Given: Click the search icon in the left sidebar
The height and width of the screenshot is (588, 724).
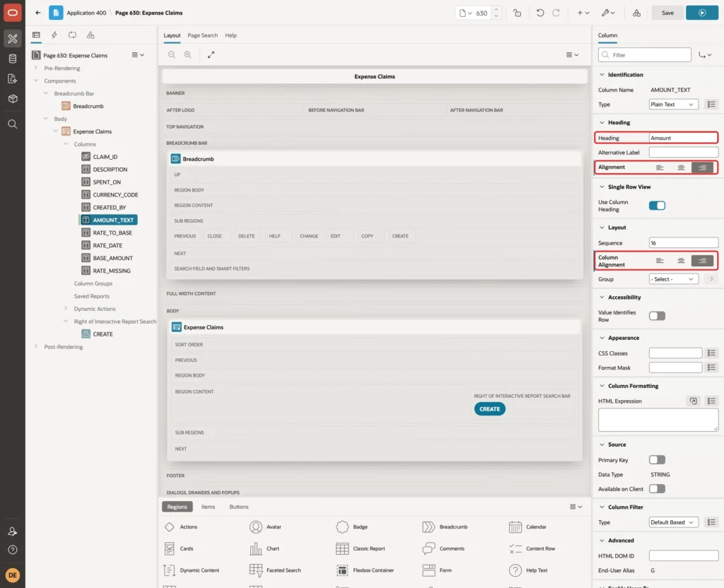Looking at the screenshot, I should 13,124.
